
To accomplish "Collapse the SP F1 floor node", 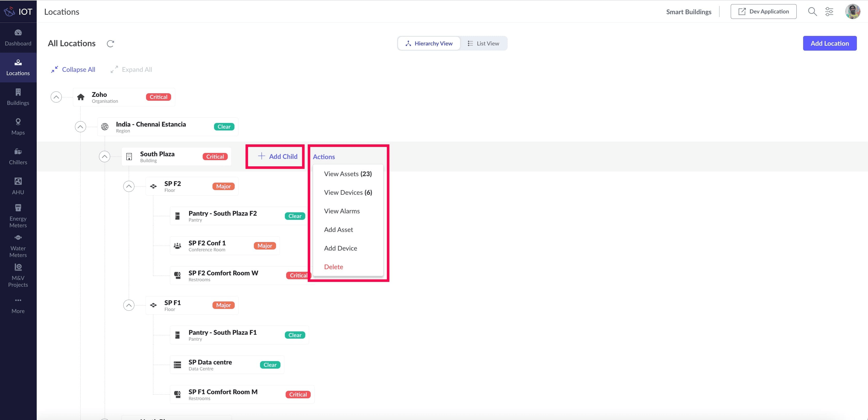I will (x=129, y=305).
